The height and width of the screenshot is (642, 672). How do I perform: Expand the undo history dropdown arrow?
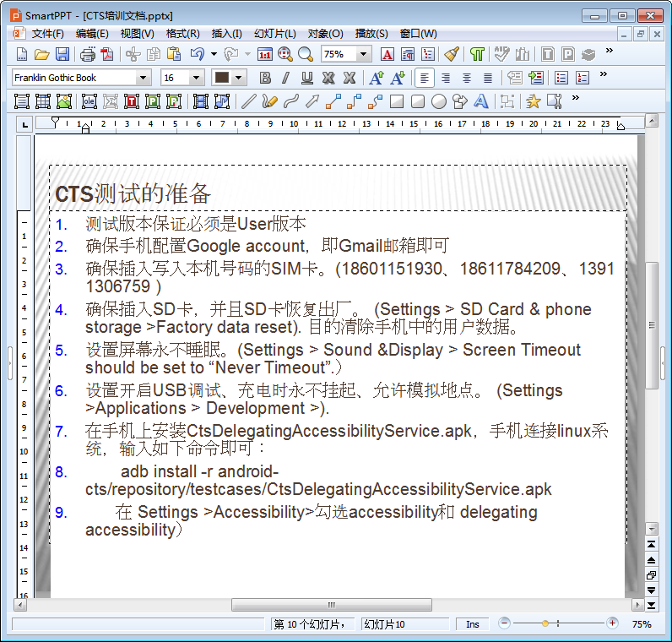(x=214, y=54)
